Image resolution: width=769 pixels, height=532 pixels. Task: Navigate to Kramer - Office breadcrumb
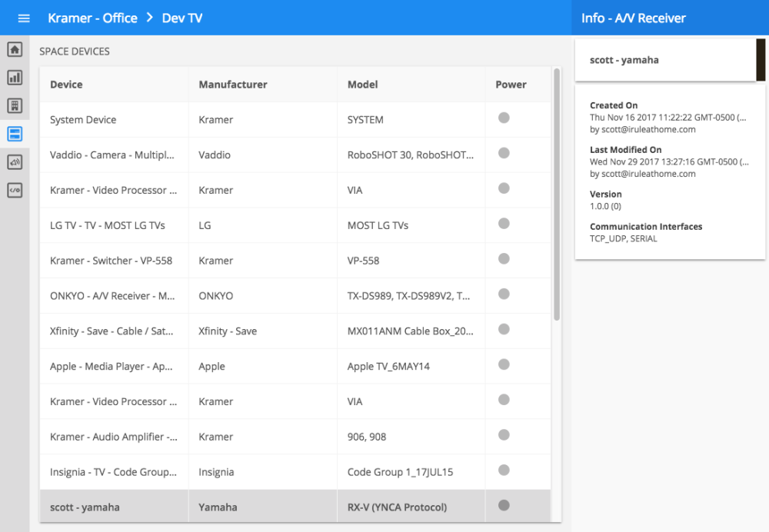pos(92,18)
